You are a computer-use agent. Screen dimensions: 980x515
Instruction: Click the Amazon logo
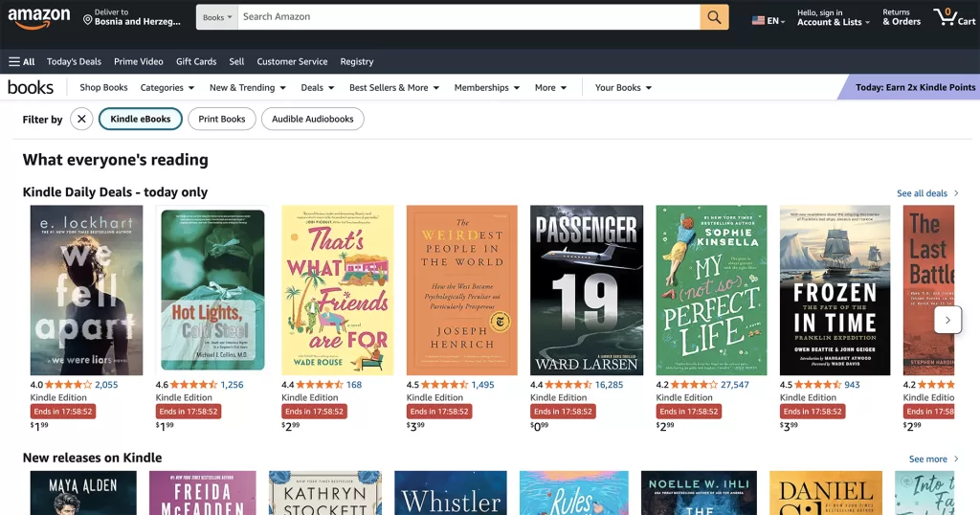[x=38, y=17]
